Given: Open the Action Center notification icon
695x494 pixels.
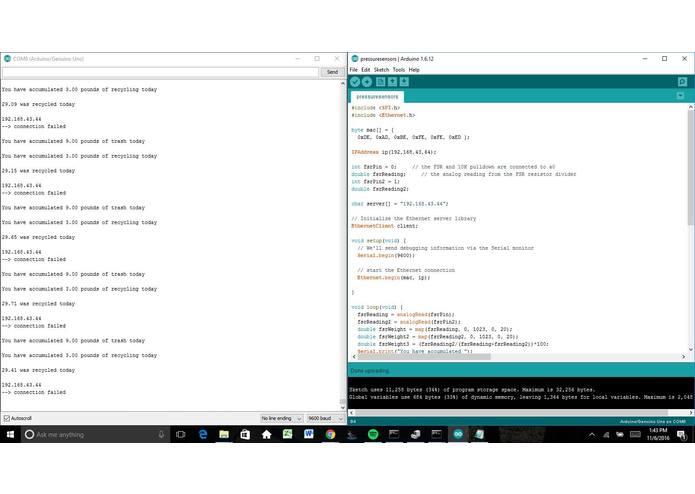Looking at the screenshot, I should coord(681,435).
